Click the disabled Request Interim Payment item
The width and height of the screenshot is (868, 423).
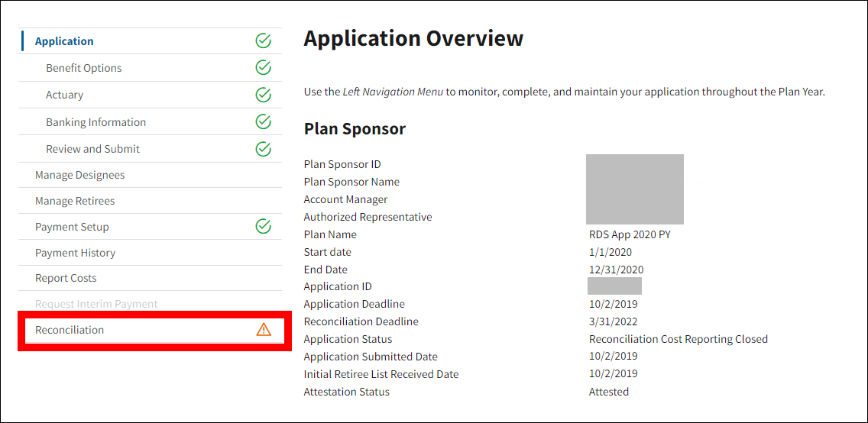click(x=96, y=304)
